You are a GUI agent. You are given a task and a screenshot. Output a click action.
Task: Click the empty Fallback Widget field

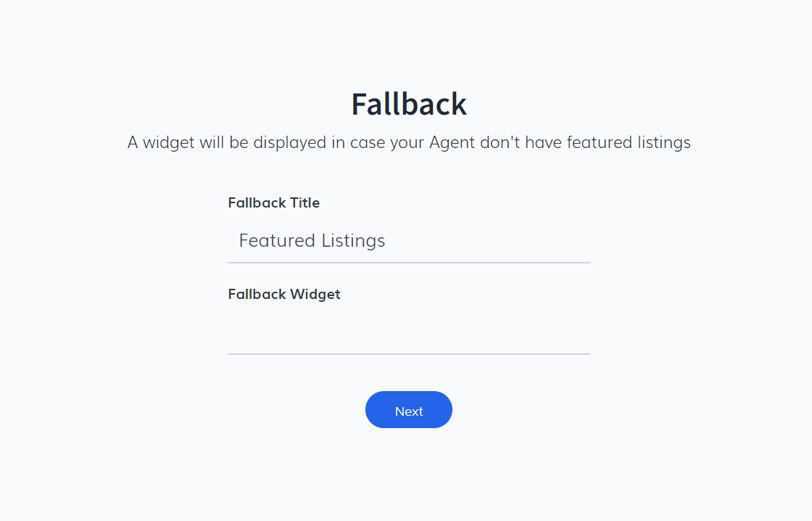pos(409,332)
